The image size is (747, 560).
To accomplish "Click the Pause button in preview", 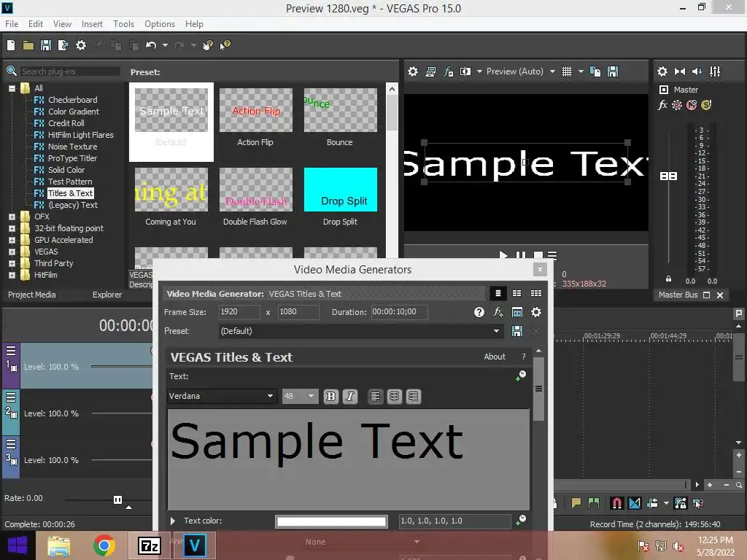I will [521, 255].
